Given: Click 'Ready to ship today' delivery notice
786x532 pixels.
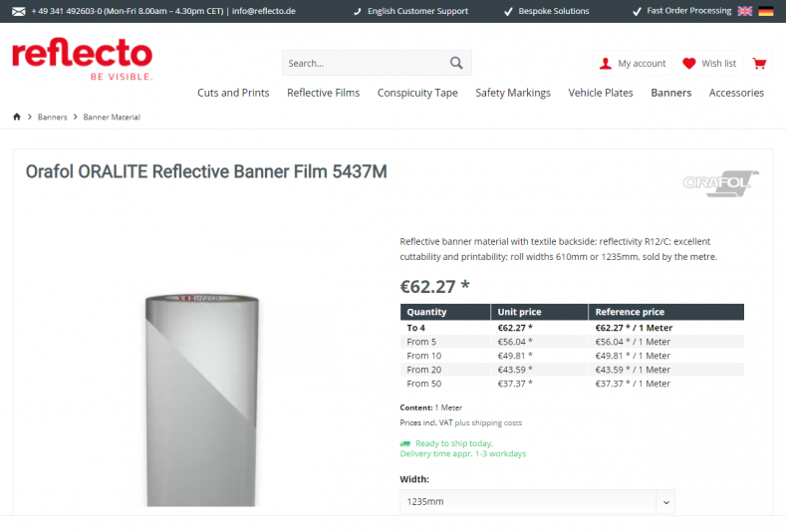Looking at the screenshot, I should (454, 443).
